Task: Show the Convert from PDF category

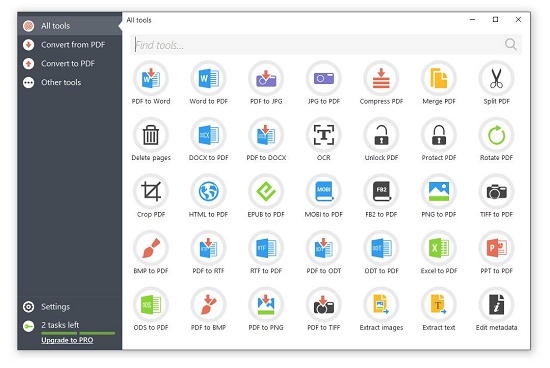Action: pos(69,45)
